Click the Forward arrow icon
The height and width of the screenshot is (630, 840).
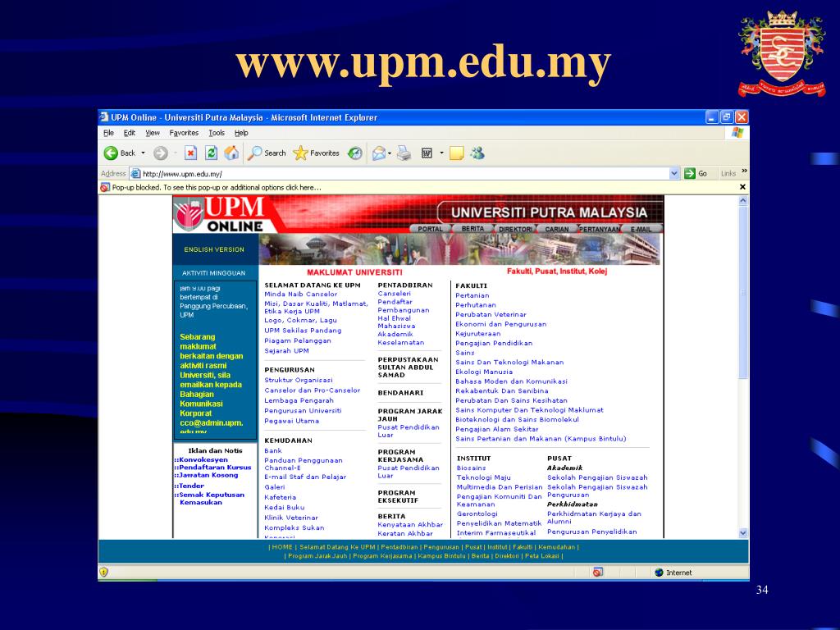coord(160,153)
